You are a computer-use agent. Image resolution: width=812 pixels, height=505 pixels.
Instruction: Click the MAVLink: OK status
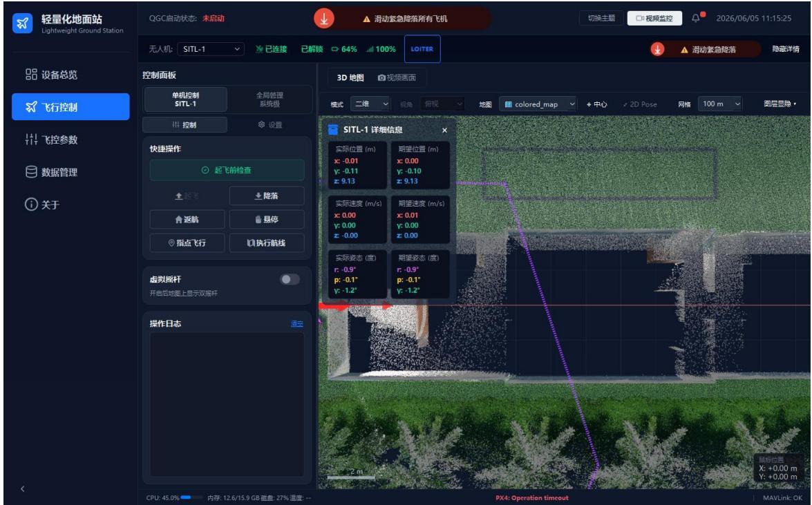click(782, 498)
